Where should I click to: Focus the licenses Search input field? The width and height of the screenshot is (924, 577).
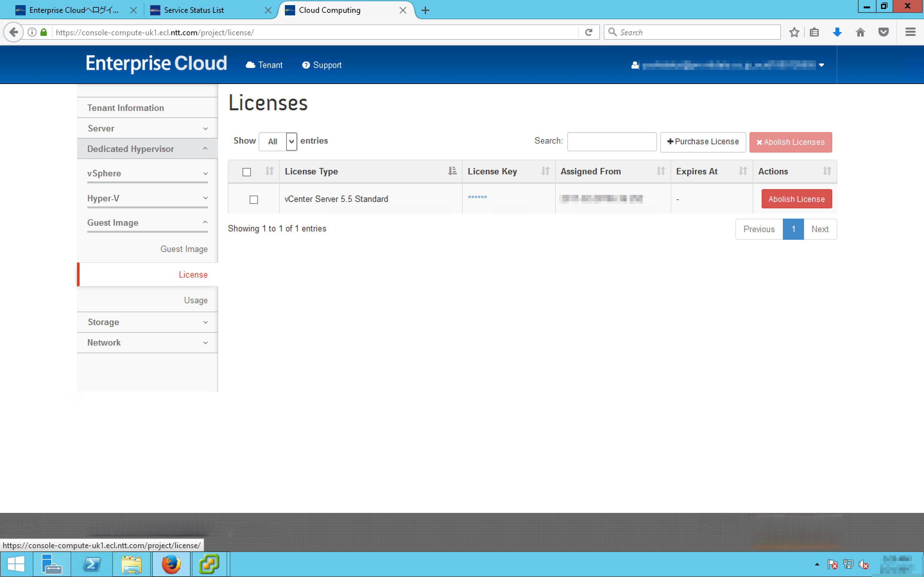tap(612, 142)
